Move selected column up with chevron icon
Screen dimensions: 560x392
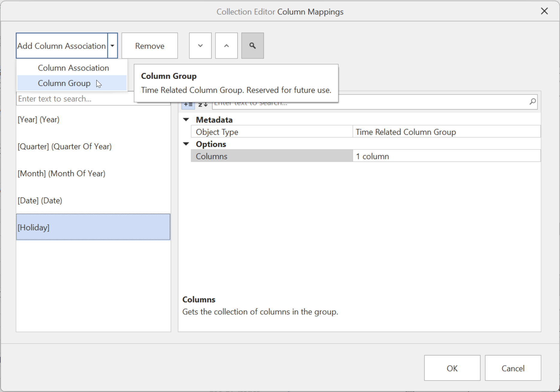pos(226,45)
